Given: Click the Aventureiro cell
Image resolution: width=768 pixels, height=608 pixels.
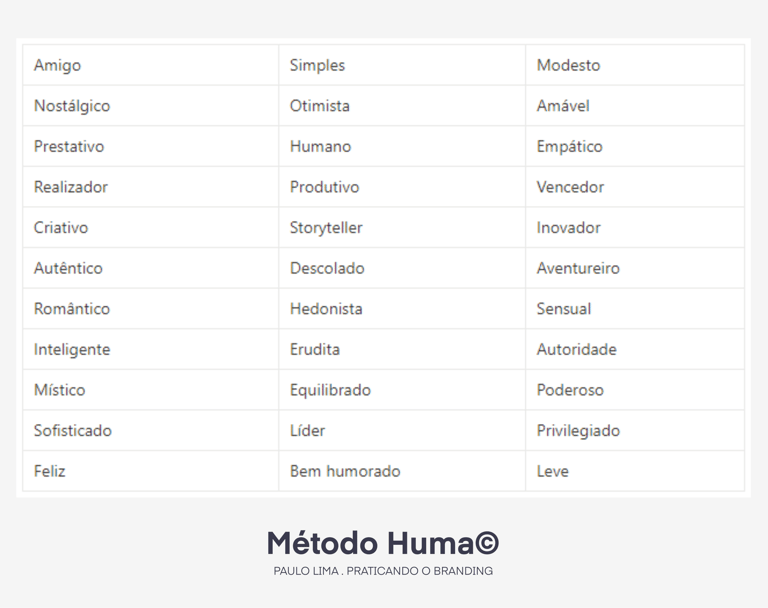Looking at the screenshot, I should pyautogui.click(x=578, y=268).
